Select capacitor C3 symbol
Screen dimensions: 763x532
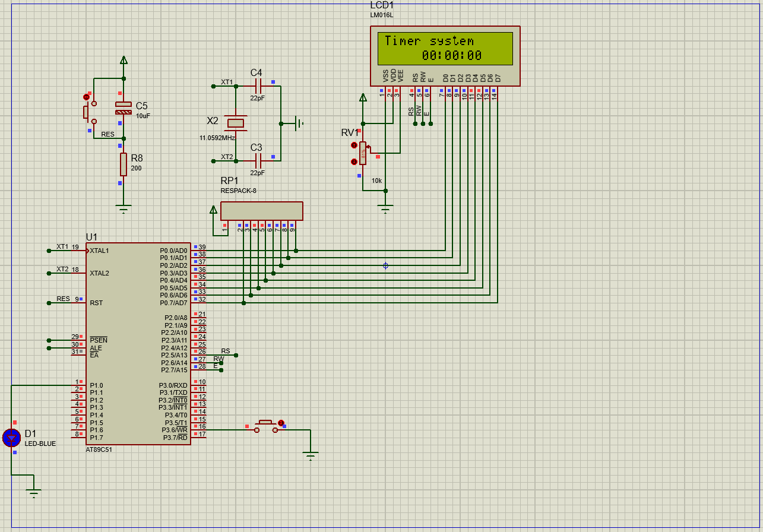pos(258,160)
